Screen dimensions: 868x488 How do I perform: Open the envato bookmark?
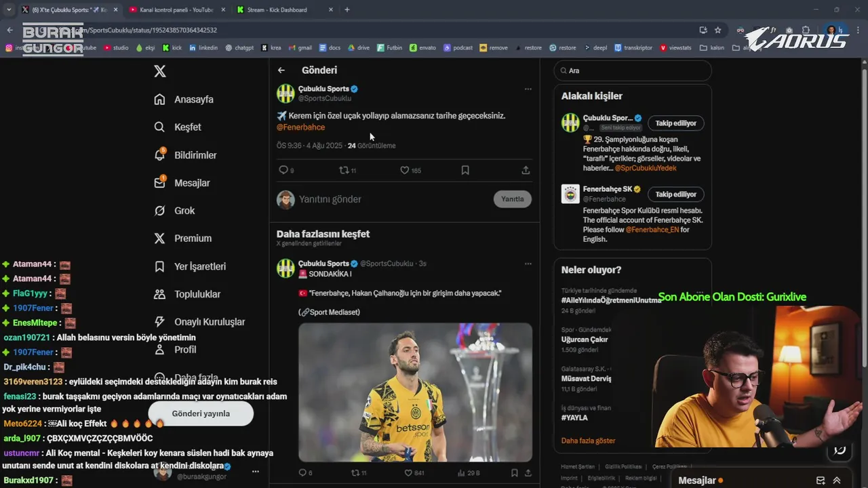pyautogui.click(x=422, y=48)
